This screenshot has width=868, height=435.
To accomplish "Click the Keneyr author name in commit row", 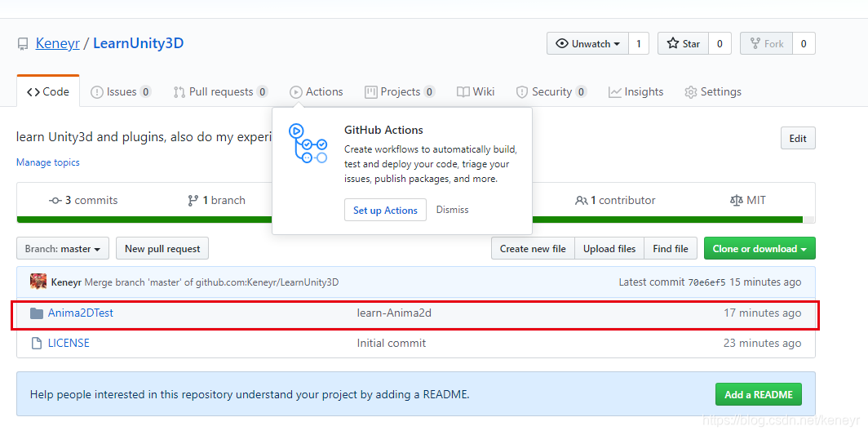I will [66, 282].
